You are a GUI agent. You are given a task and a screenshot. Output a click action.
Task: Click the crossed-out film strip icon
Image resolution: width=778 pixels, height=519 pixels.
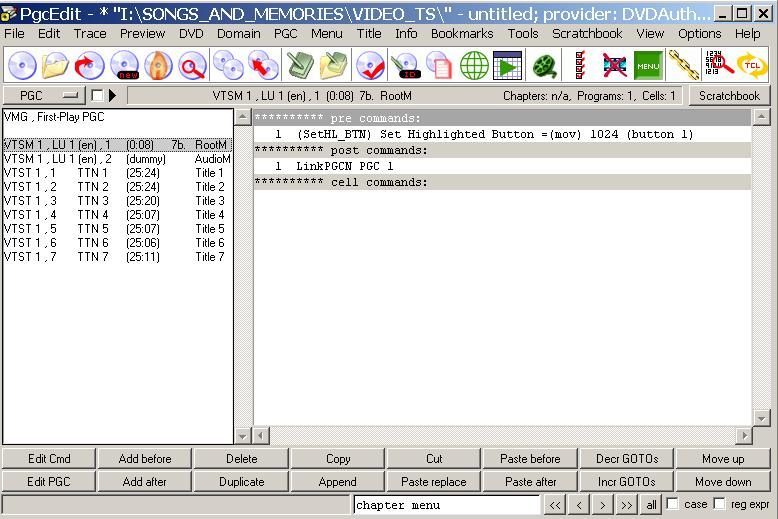[x=614, y=65]
